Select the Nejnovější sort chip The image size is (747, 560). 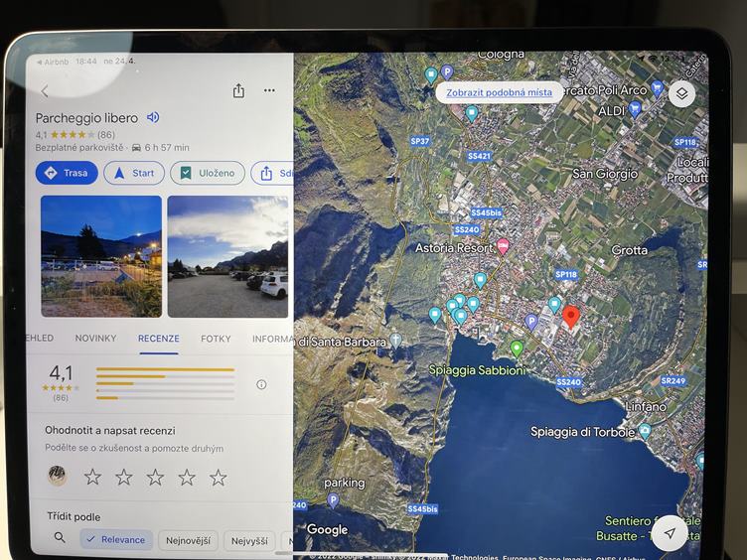(x=188, y=540)
